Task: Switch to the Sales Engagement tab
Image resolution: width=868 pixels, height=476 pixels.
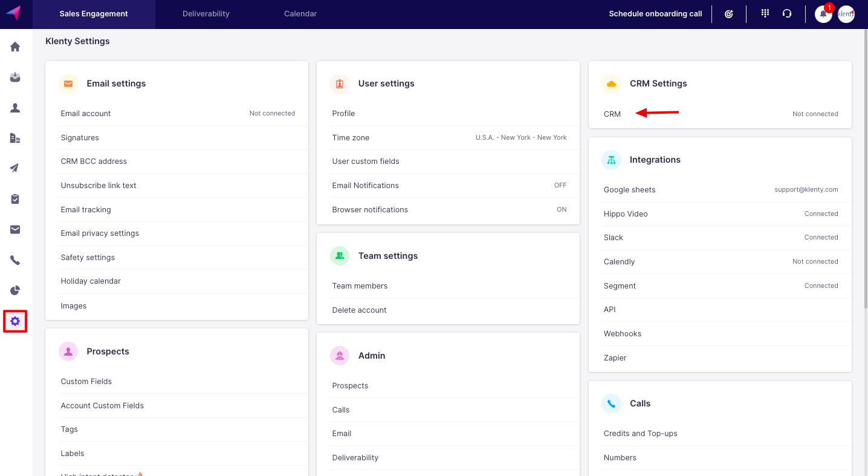Action: [94, 14]
